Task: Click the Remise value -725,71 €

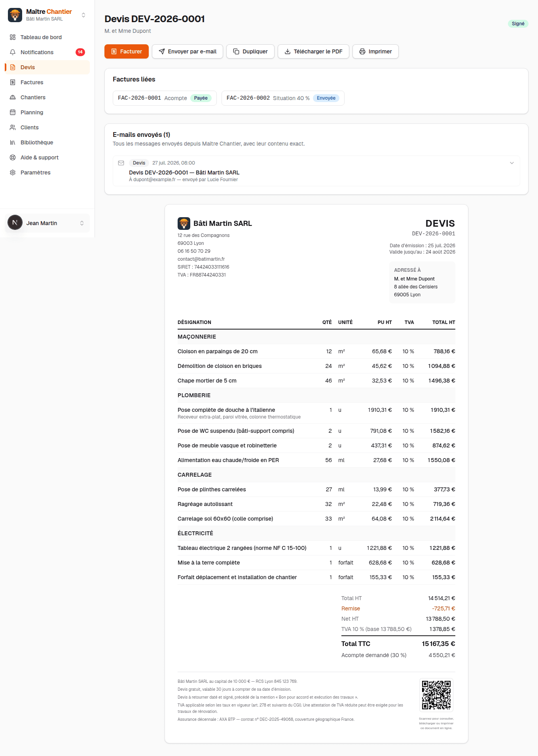Action: (443, 608)
